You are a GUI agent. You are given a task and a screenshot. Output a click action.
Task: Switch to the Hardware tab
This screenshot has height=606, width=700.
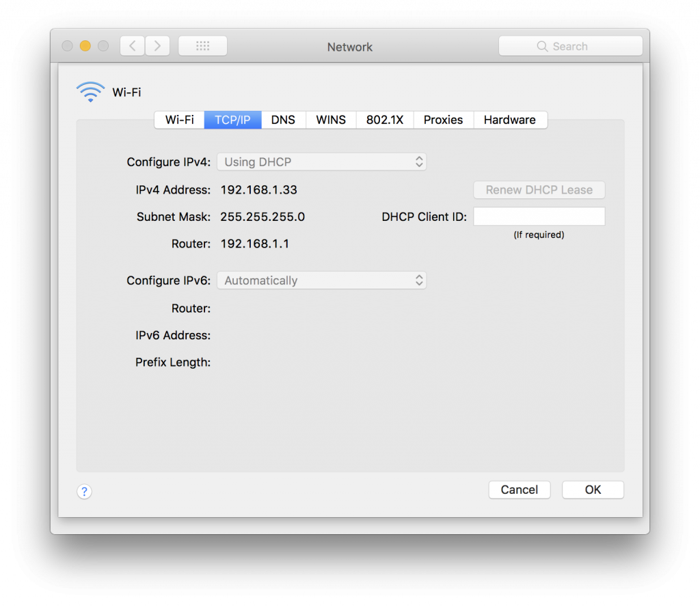(510, 120)
